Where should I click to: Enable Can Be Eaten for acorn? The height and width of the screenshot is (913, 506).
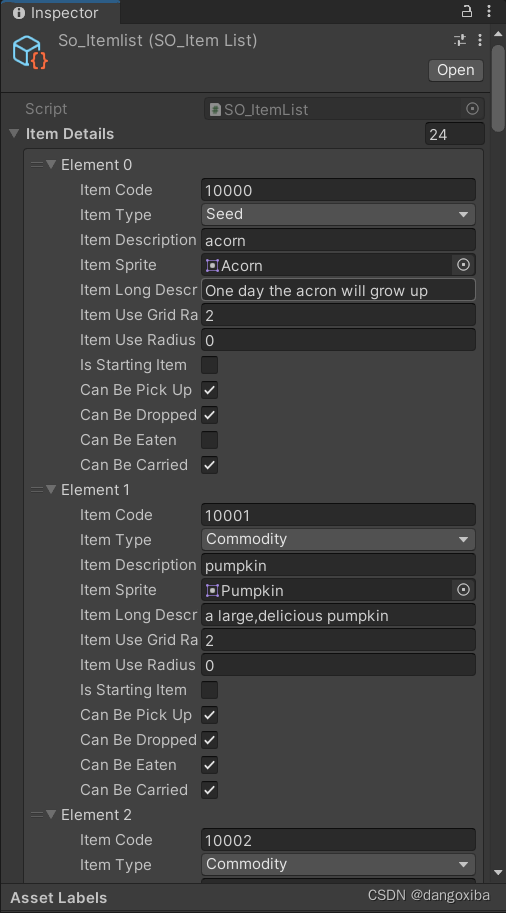coord(210,440)
